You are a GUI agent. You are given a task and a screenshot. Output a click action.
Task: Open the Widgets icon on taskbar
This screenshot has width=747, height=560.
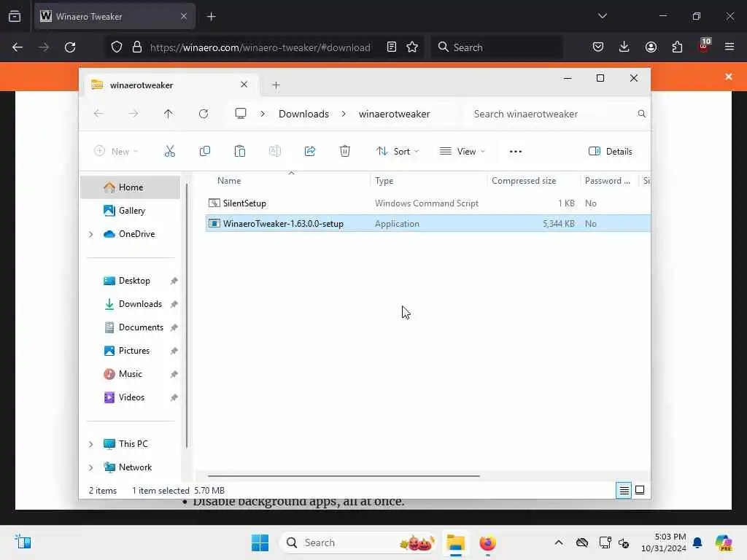pyautogui.click(x=23, y=542)
